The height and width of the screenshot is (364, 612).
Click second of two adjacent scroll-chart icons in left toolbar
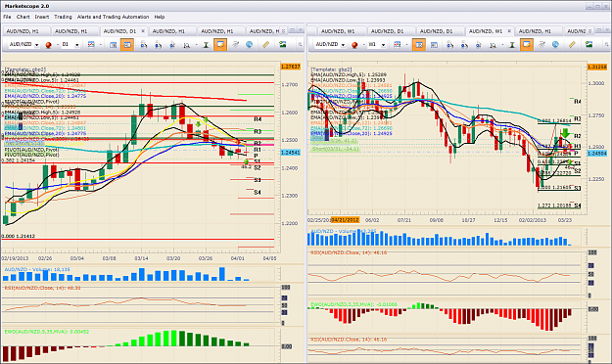[x=158, y=45]
